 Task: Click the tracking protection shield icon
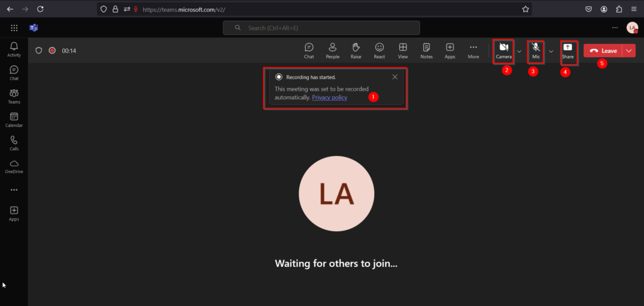104,9
